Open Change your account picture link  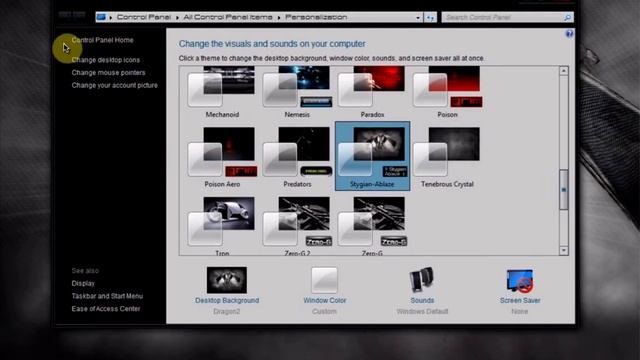[115, 85]
